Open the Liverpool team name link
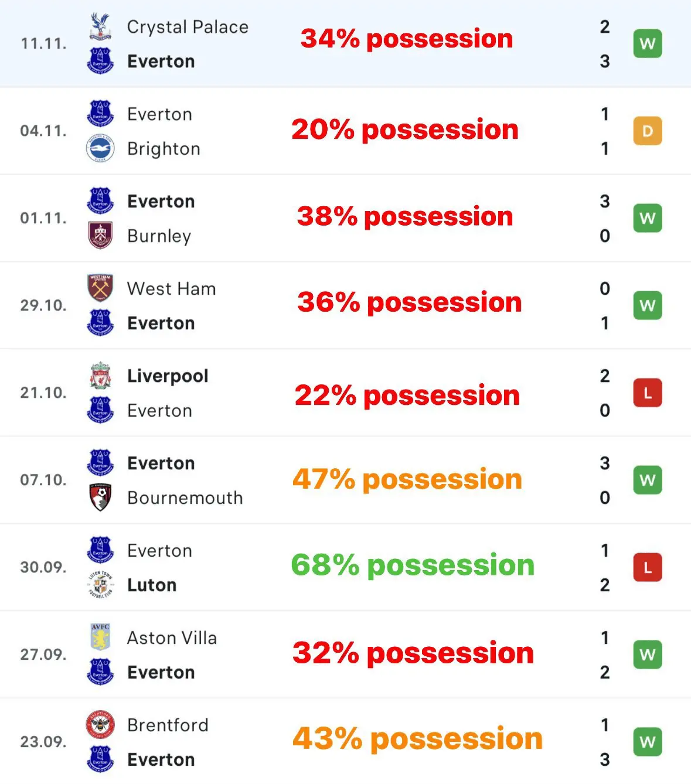The height and width of the screenshot is (784, 691). coord(168,376)
